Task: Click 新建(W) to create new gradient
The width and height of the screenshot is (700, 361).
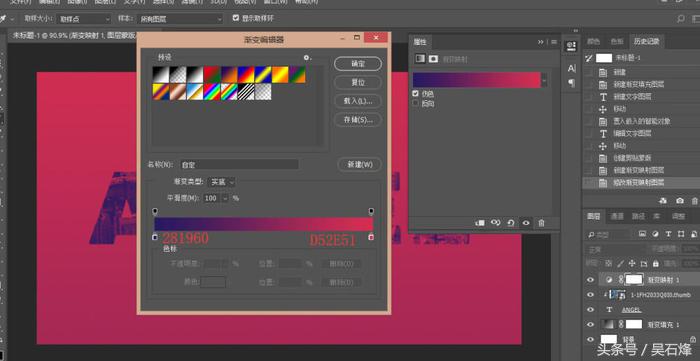Action: pyautogui.click(x=359, y=164)
